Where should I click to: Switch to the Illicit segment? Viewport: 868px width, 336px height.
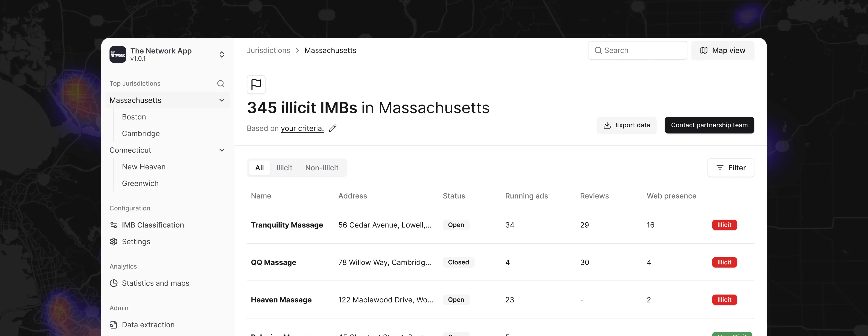click(284, 168)
